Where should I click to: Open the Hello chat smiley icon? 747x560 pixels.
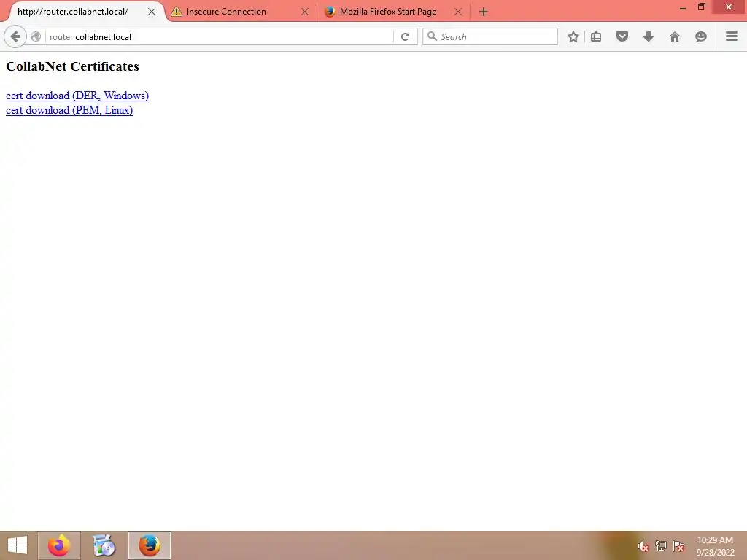coord(701,36)
